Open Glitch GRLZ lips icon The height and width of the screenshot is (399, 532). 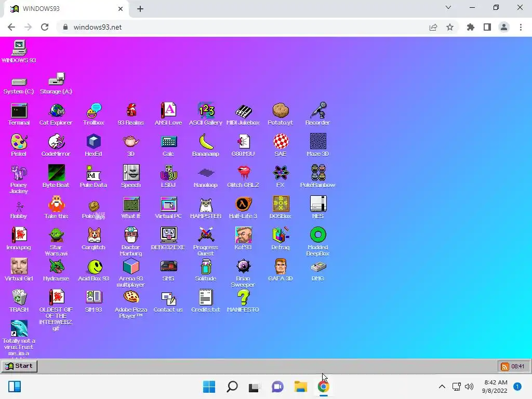(243, 177)
